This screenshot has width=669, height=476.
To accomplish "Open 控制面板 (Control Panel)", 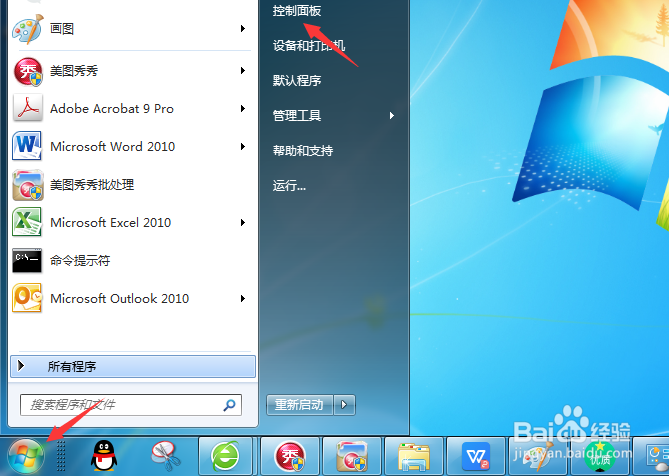I will [297, 11].
